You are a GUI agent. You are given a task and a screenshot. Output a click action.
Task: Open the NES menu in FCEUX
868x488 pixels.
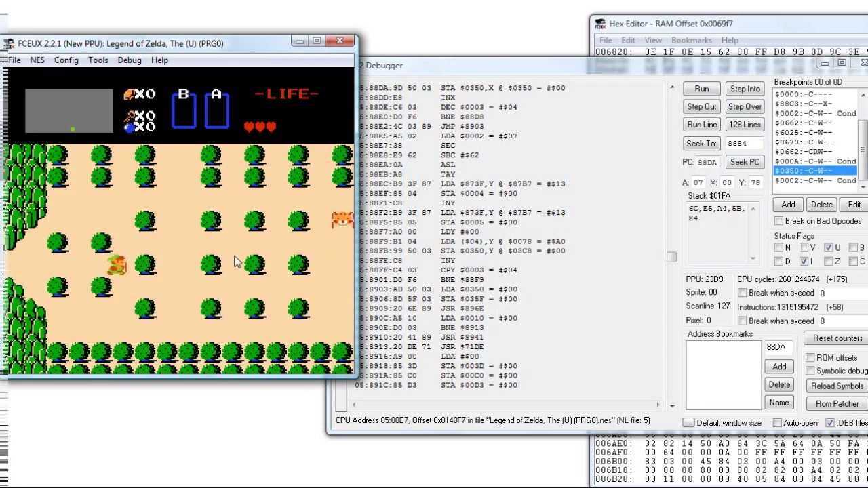(37, 60)
